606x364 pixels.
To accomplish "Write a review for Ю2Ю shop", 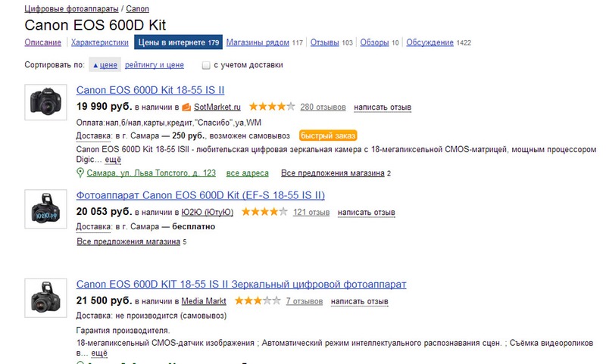I will point(367,212).
